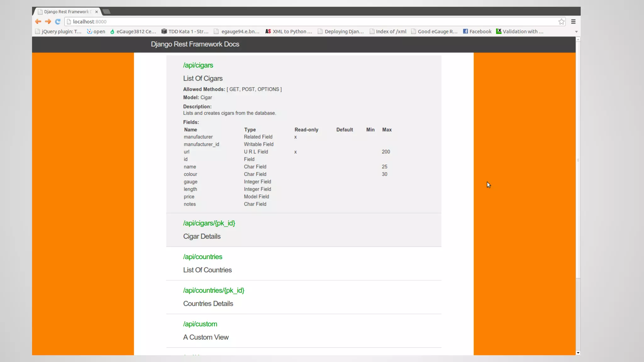Click the 'List Of Cigars' heading
Viewport: 644px width, 362px height.
[x=203, y=79]
